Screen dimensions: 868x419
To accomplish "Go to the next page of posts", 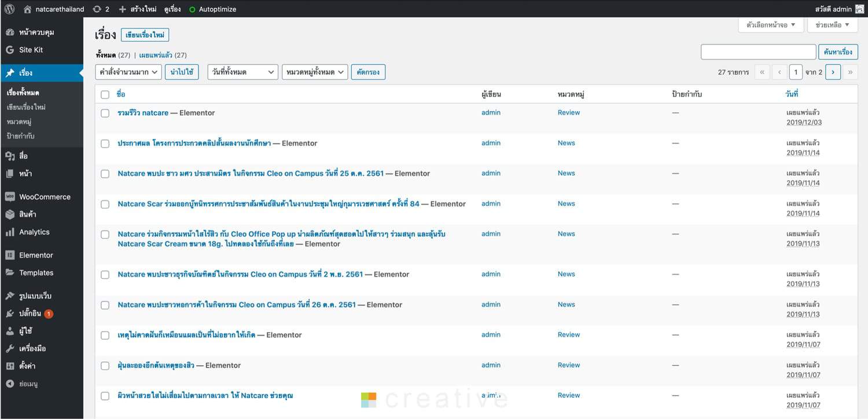I will pyautogui.click(x=833, y=72).
